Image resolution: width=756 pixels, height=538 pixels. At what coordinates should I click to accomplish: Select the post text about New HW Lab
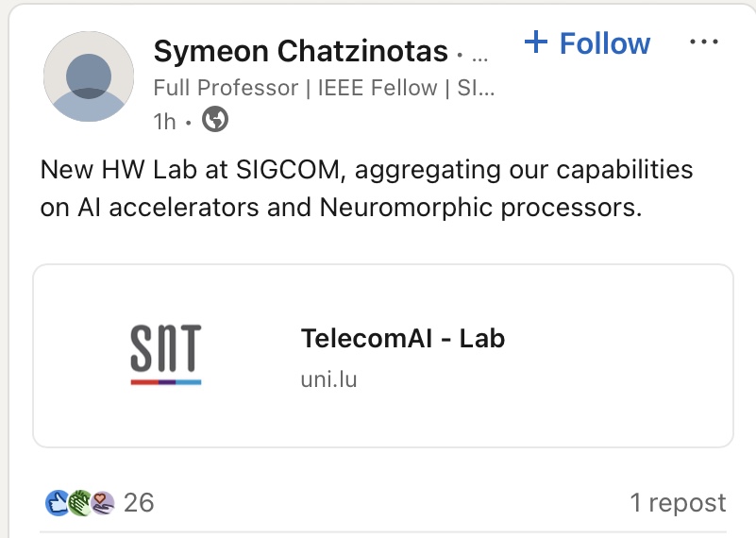(366, 171)
